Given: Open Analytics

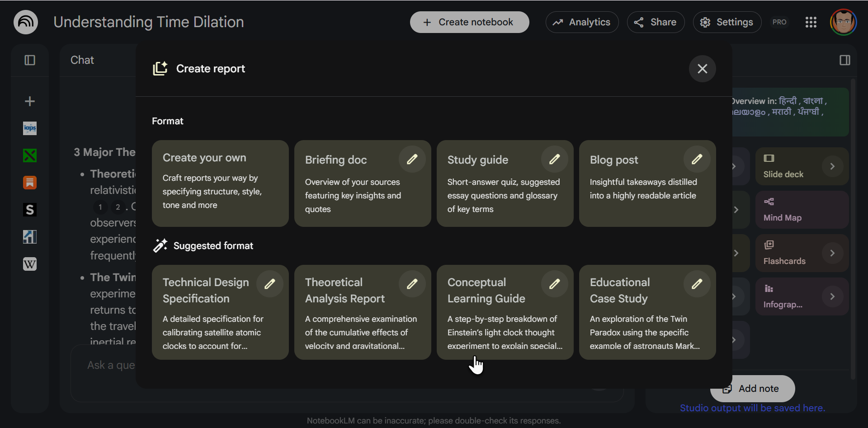Looking at the screenshot, I should [582, 22].
